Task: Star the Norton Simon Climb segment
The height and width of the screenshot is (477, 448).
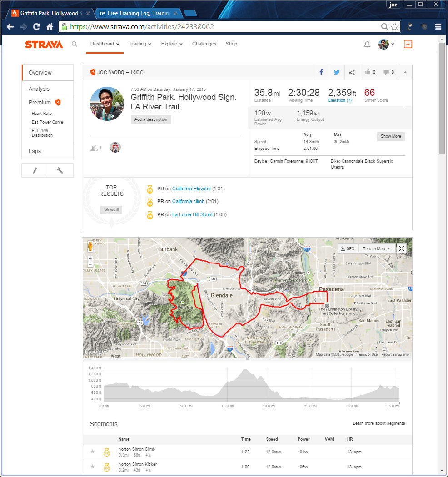Action: [93, 452]
